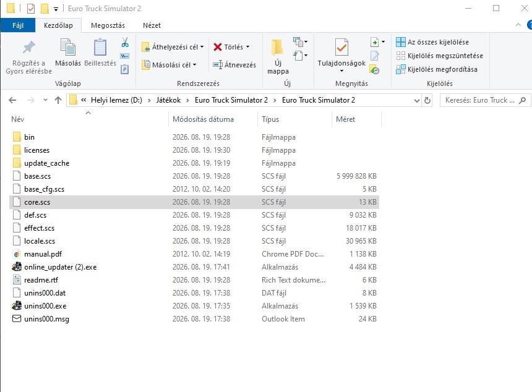Select unins000.exe file
The image size is (532, 392).
click(194, 306)
